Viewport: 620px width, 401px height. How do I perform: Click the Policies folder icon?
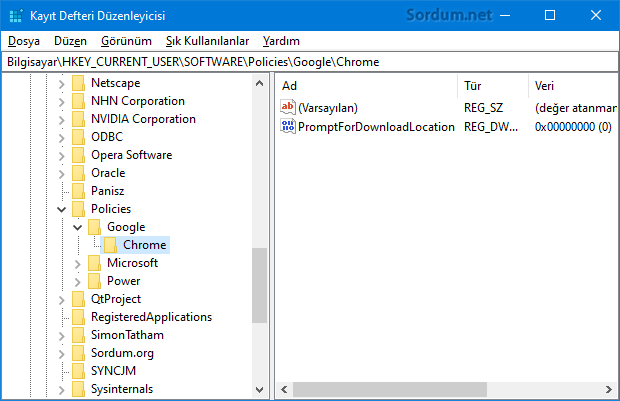tap(78, 209)
